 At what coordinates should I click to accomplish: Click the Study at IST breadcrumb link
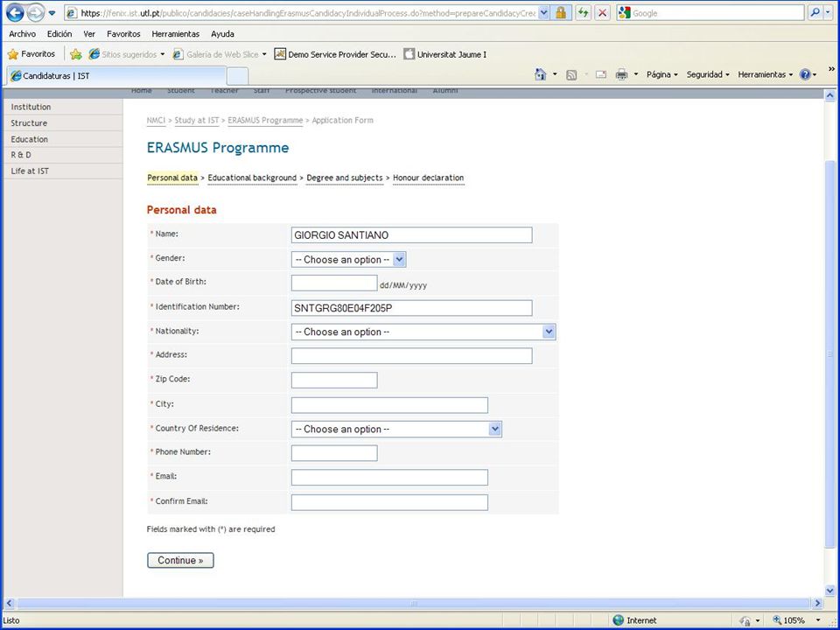tap(197, 121)
